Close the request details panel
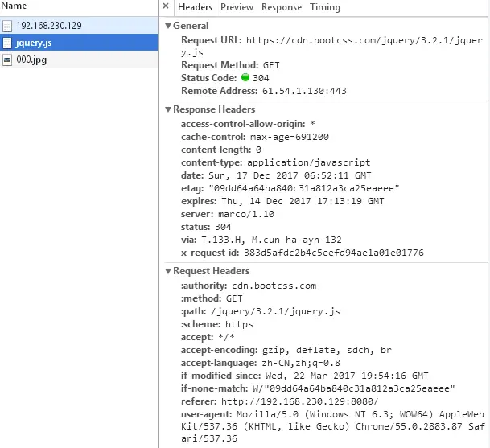The width and height of the screenshot is (490, 448). point(166,6)
